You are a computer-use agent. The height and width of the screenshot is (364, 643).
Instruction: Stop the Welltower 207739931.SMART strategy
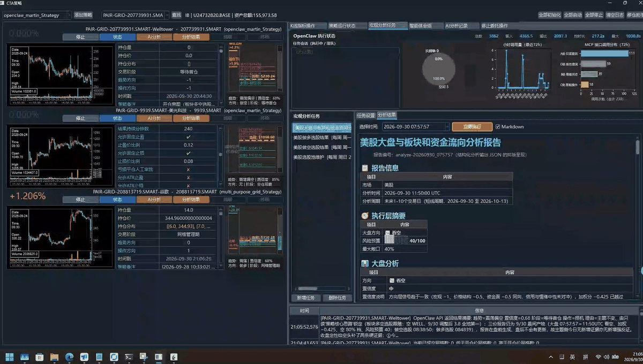pos(80,37)
